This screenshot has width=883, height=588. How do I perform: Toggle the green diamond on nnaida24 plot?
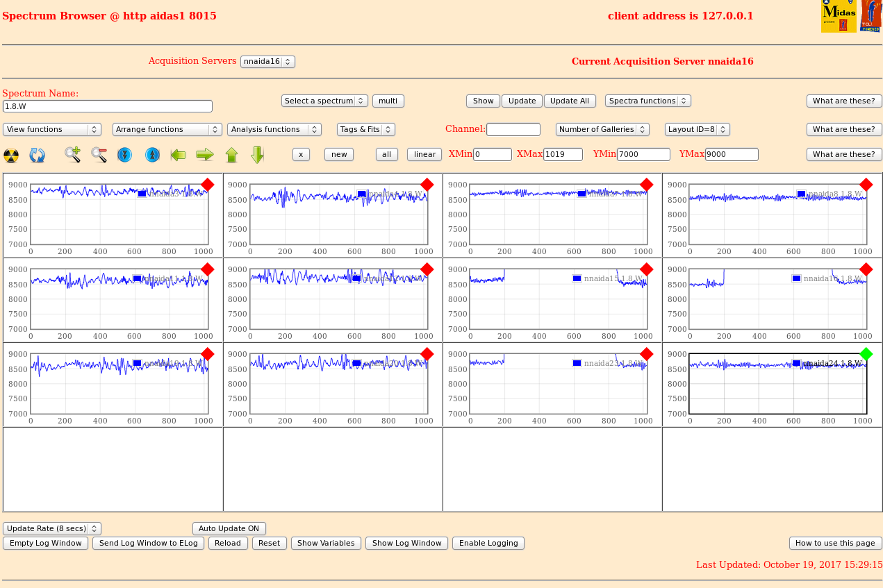pos(866,354)
